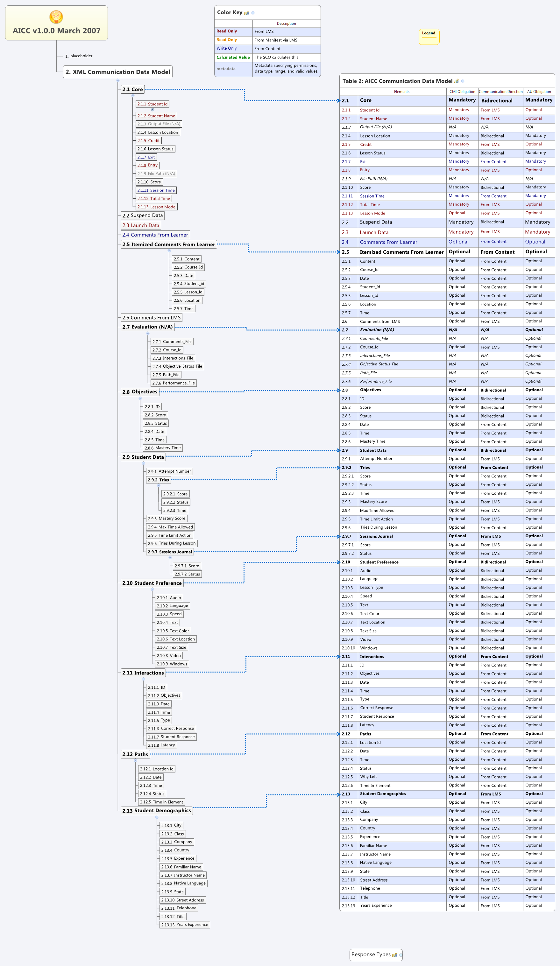Click the chart icon on the Response Types node
560x966 pixels.
coord(395,955)
